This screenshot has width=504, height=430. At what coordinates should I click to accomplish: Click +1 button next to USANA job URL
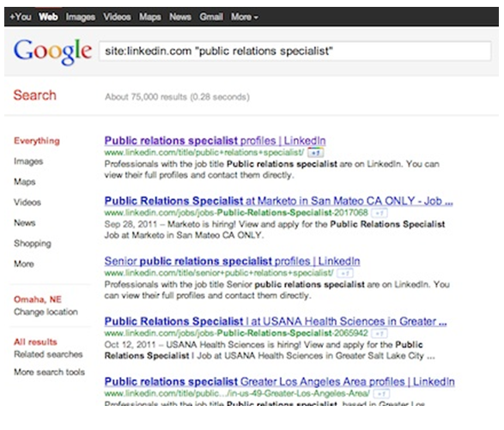click(x=379, y=334)
